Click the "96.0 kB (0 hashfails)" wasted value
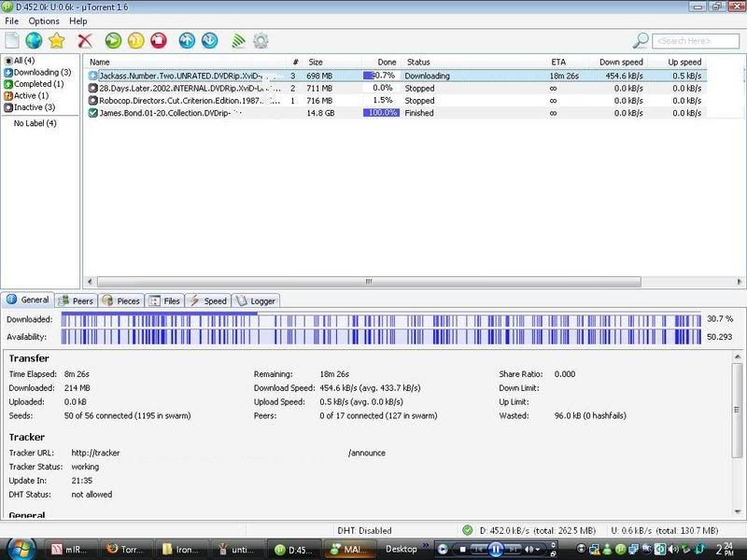The image size is (747, 560). point(590,415)
